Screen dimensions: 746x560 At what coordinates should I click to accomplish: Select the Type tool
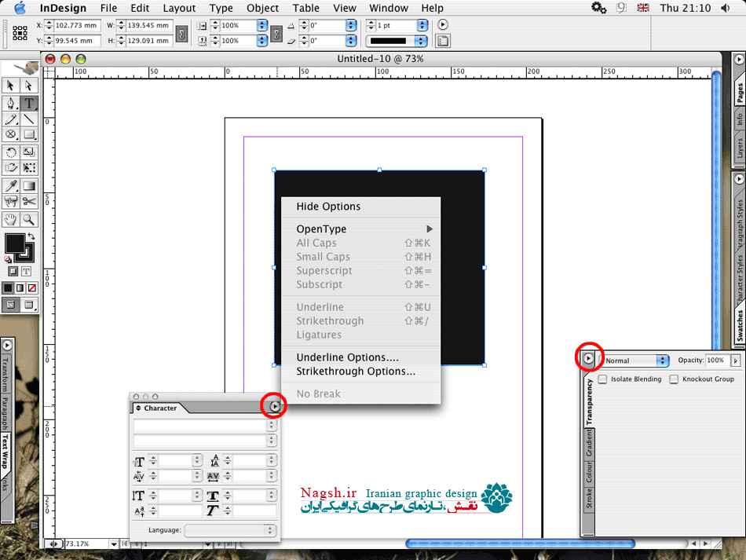[28, 103]
